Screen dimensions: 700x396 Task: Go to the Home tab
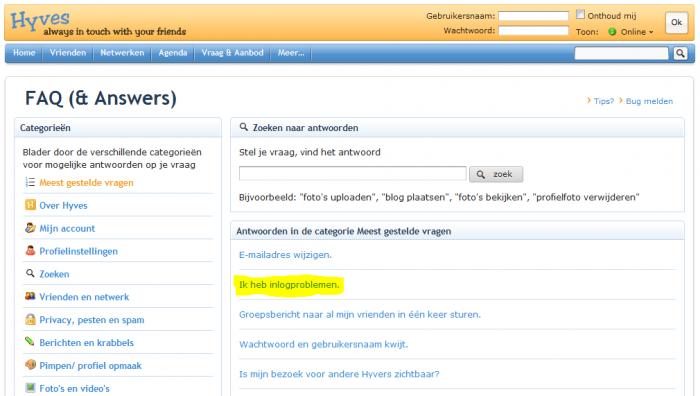[x=24, y=53]
